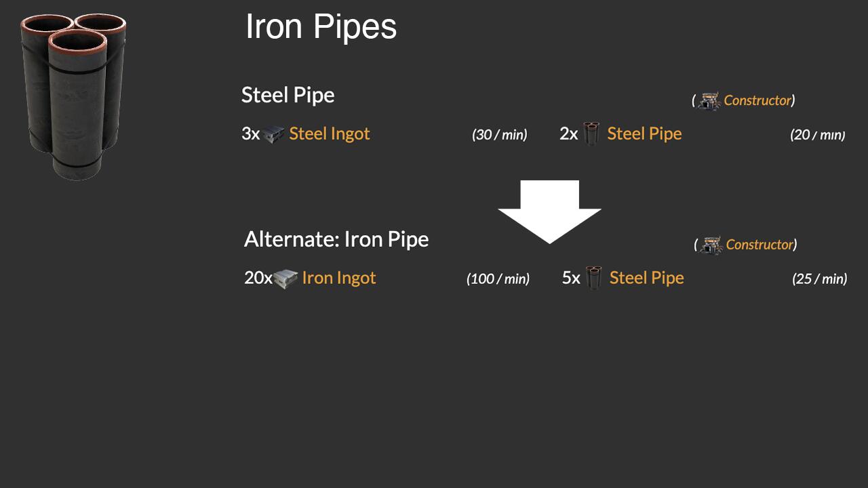The height and width of the screenshot is (488, 868).
Task: Open the Steel Pipe link in the 2x output
Action: [644, 134]
